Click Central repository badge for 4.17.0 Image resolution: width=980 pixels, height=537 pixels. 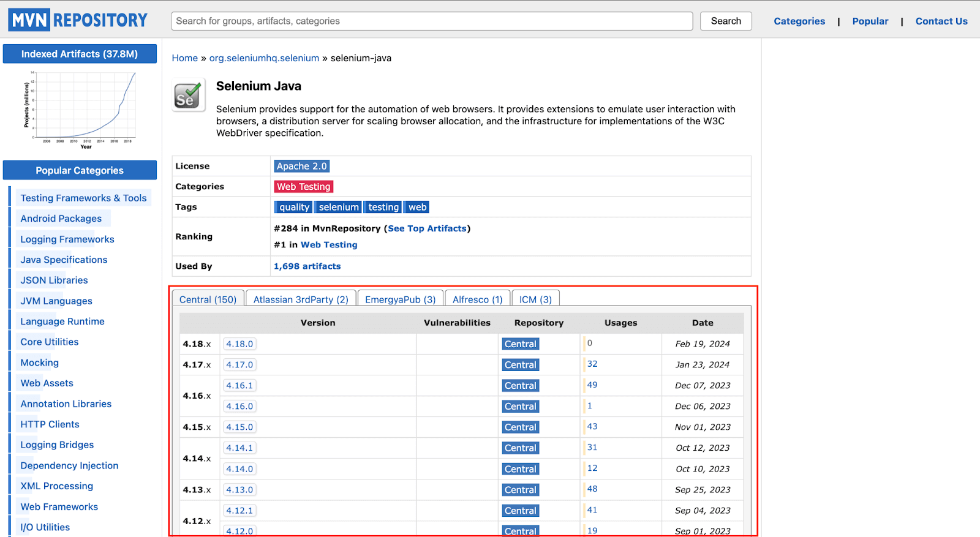pyautogui.click(x=521, y=365)
